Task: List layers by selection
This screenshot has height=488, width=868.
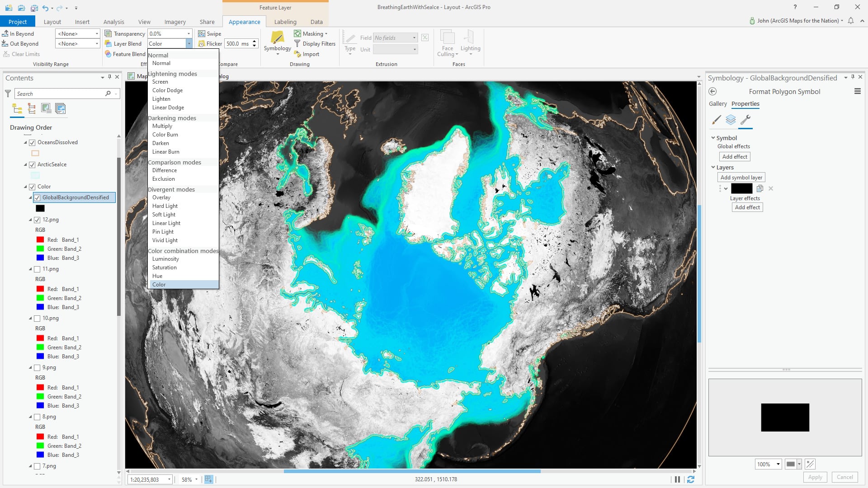Action: tap(46, 108)
